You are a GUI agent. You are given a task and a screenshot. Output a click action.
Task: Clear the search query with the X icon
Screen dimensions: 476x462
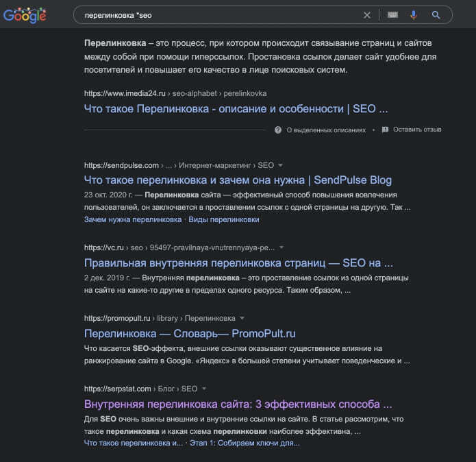point(366,15)
